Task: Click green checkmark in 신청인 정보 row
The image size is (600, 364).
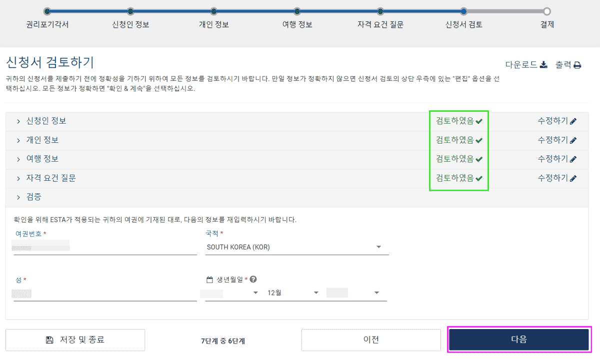Action: pos(479,121)
